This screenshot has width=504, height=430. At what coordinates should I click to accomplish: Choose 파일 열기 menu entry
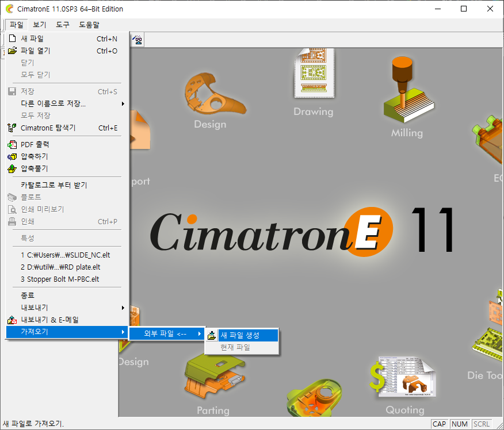pos(67,51)
